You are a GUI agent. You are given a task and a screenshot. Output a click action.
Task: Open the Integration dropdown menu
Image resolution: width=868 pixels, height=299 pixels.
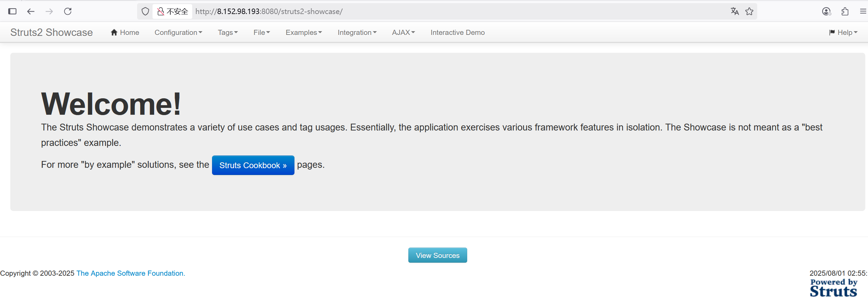tap(357, 32)
